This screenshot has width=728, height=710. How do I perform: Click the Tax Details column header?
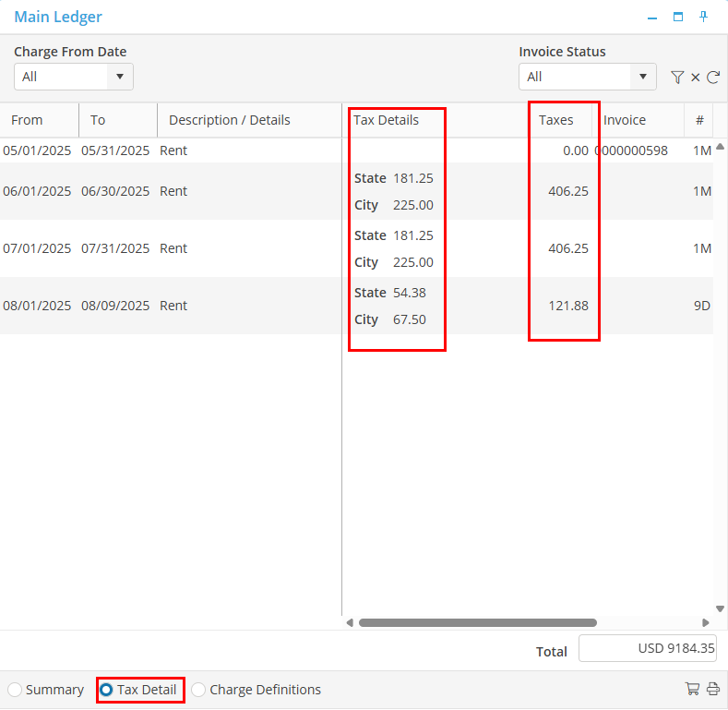[x=386, y=120]
